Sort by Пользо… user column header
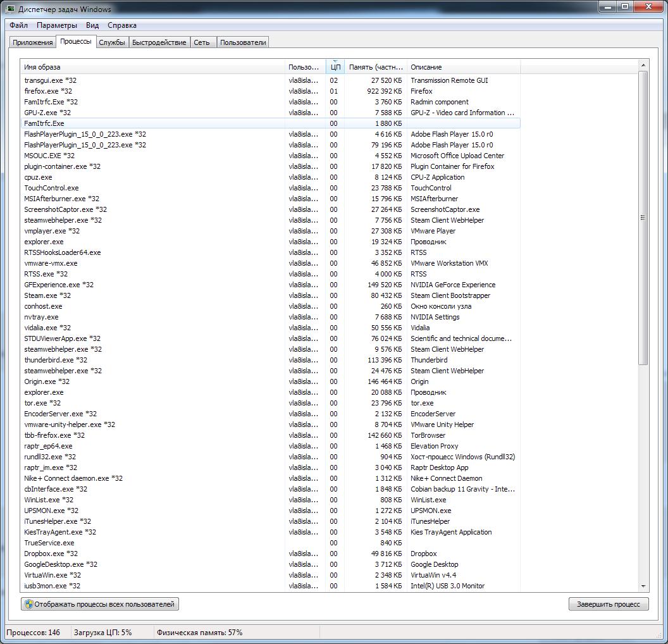Image resolution: width=668 pixels, height=644 pixels. [x=305, y=67]
